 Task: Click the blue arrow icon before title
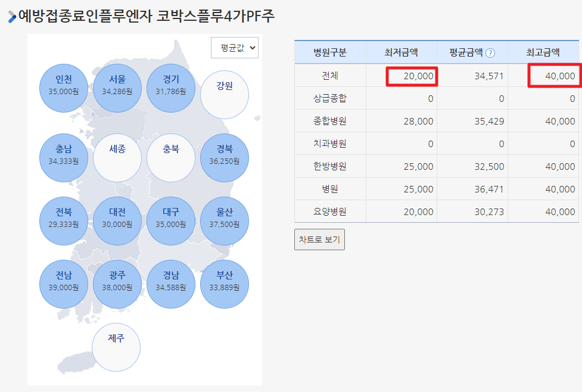click(x=12, y=17)
